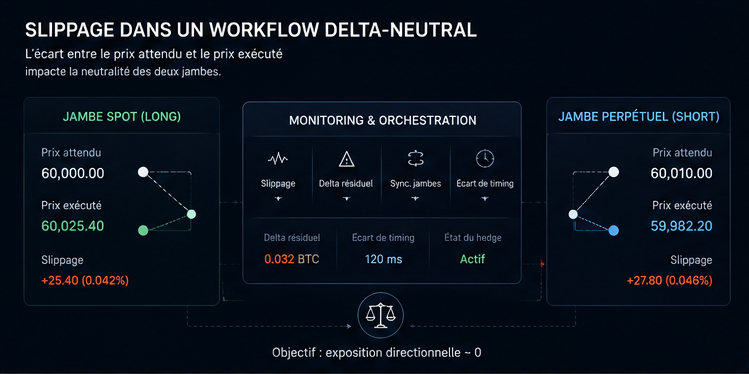Select the JAMBE PERPÉTUEL (SHORT) header
This screenshot has width=749, height=374.
pyautogui.click(x=638, y=117)
